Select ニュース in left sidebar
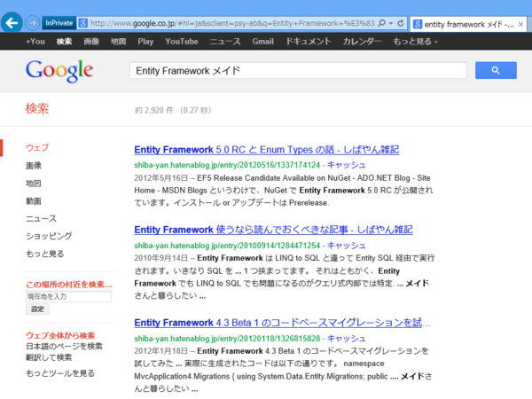 41,218
